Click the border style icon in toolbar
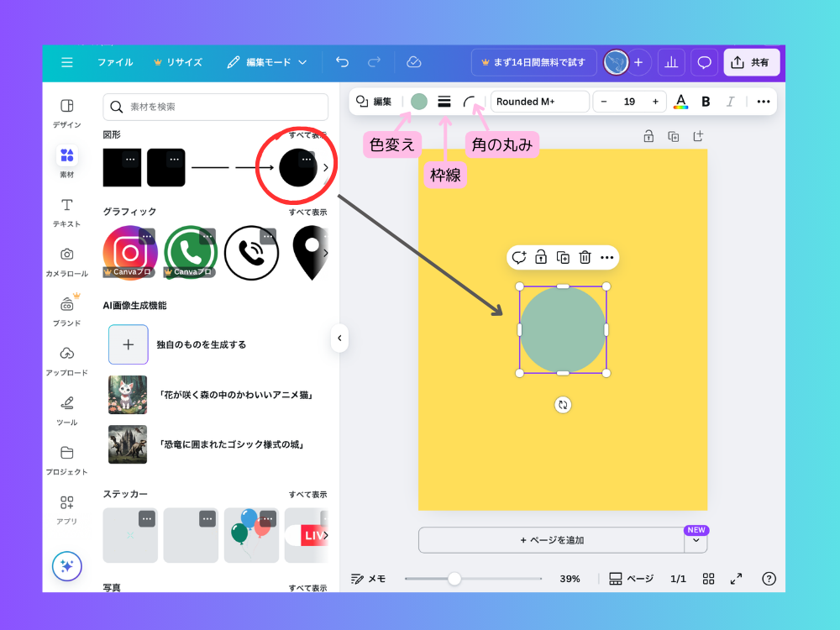This screenshot has height=630, width=840. (444, 102)
